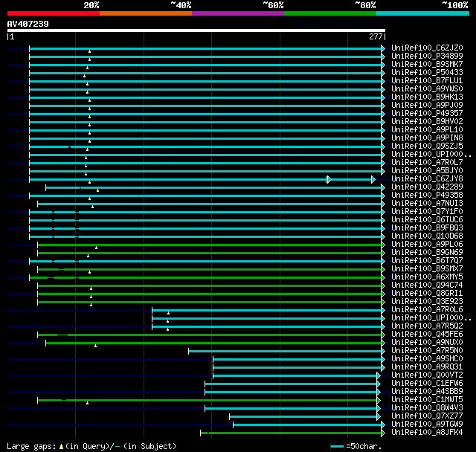Click the yellow gap marker under the UniRef100_Q42289 bar
Viewport: 476px width, 452px height.
coord(97,190)
